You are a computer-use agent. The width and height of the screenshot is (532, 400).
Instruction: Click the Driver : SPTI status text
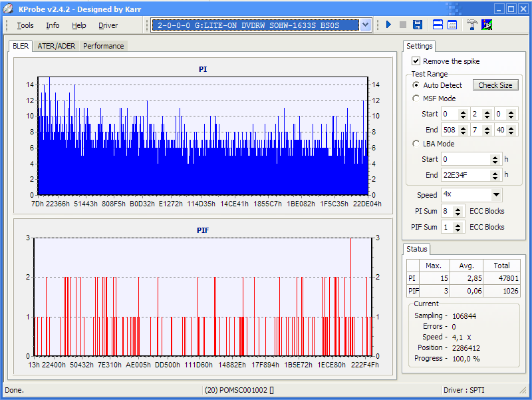[x=464, y=390]
